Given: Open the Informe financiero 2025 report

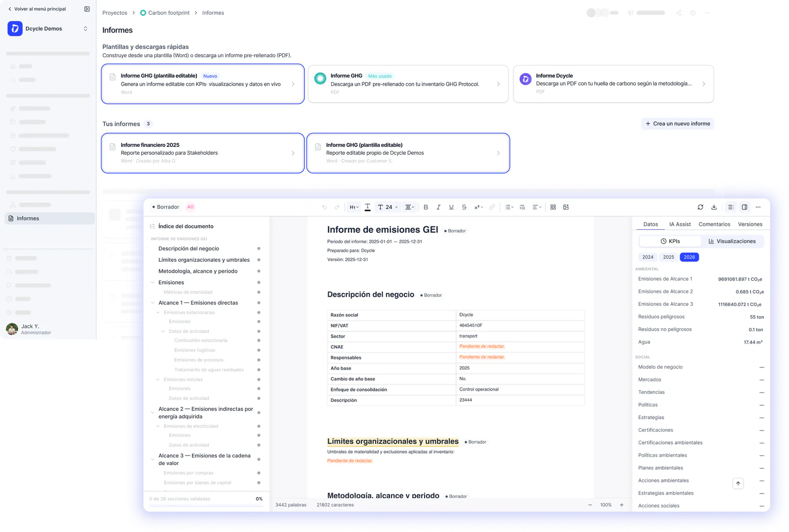Looking at the screenshot, I should tap(203, 153).
